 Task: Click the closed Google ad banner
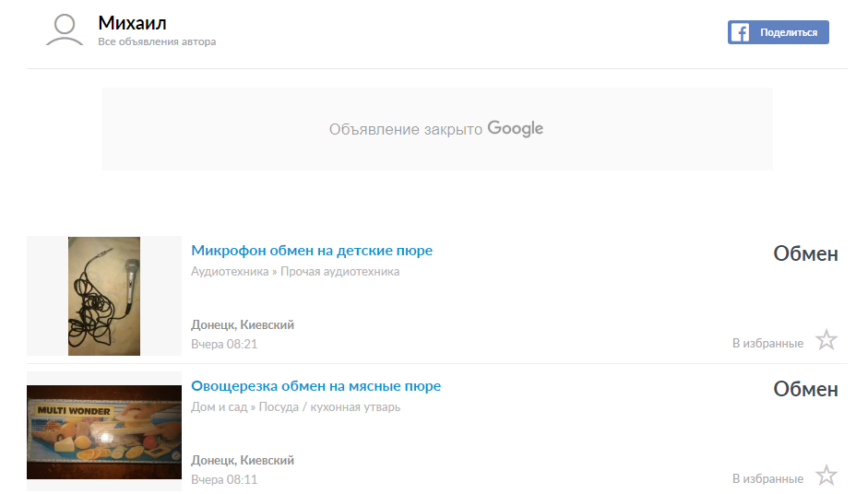pos(436,129)
